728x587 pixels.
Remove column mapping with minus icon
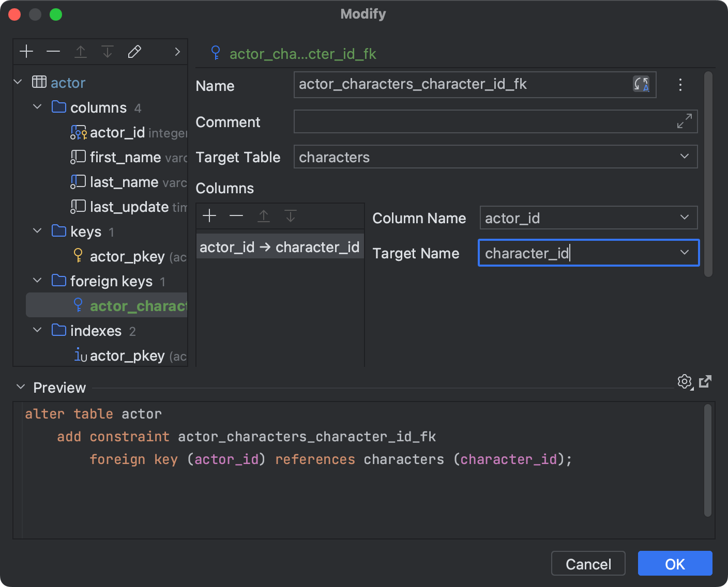[236, 215]
